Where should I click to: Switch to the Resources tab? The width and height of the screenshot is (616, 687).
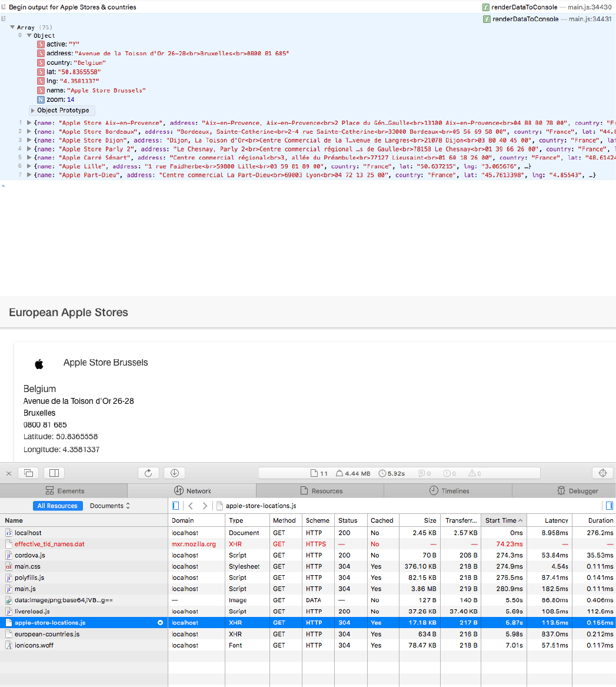coord(321,491)
